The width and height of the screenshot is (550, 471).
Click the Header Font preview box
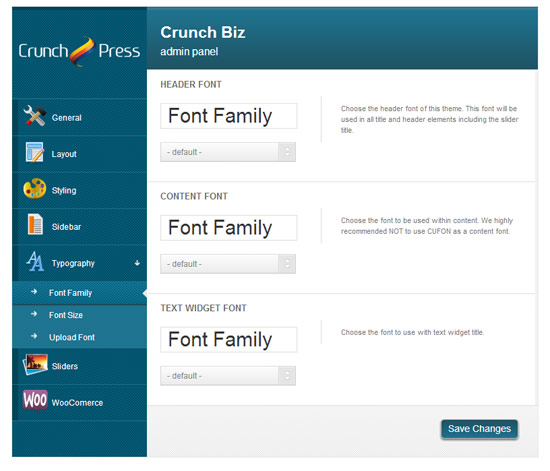click(x=229, y=116)
